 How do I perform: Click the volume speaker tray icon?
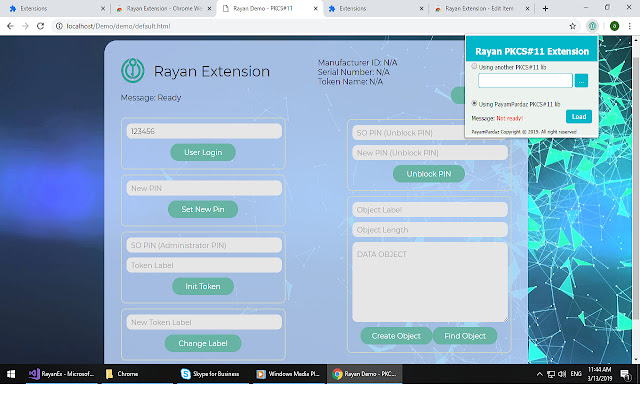[562, 374]
